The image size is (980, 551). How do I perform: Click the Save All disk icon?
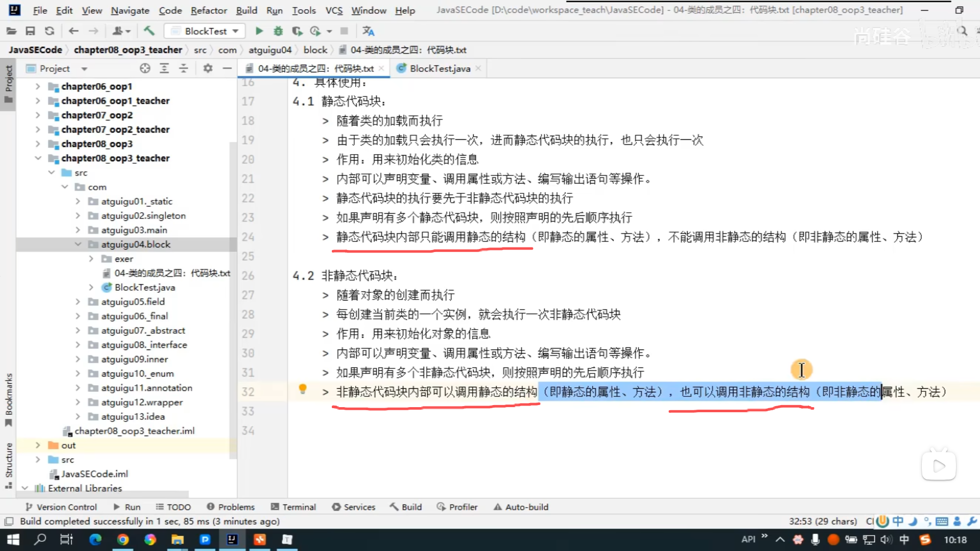point(30,31)
